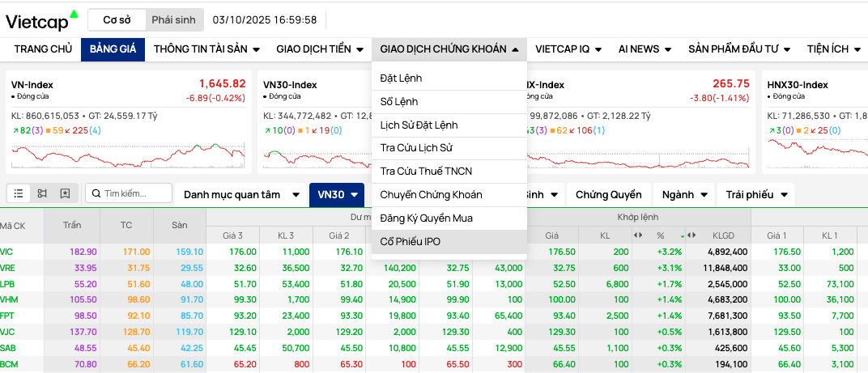The image size is (868, 373).
Task: Click the Chứng Quyền button
Action: point(608,194)
